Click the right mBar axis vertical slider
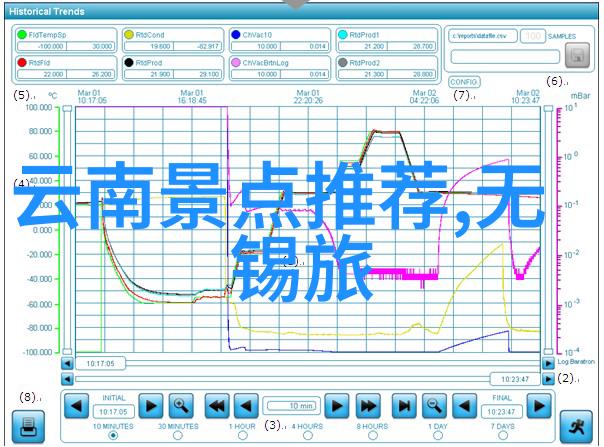Screen dimensions: 604x447 [548, 230]
